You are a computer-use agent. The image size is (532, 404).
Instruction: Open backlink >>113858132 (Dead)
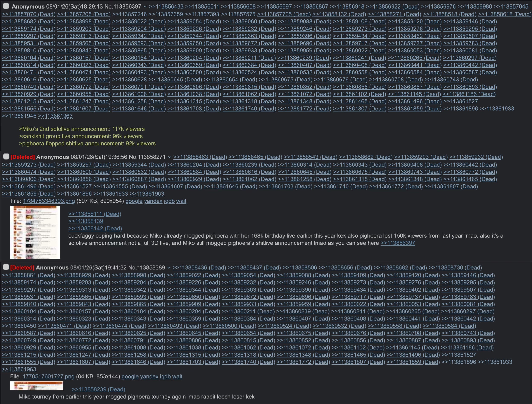[x=339, y=15]
